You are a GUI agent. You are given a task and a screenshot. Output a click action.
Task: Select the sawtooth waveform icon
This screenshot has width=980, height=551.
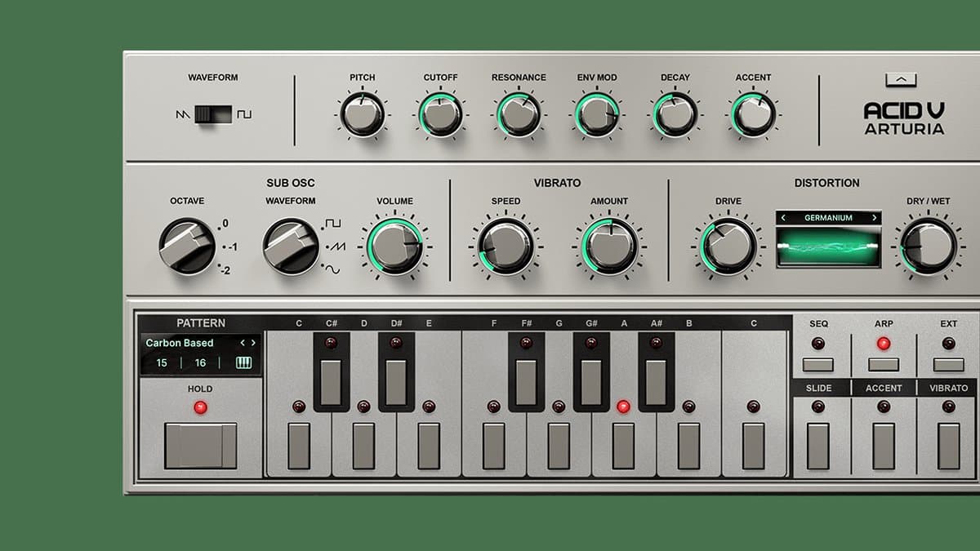click(x=182, y=114)
